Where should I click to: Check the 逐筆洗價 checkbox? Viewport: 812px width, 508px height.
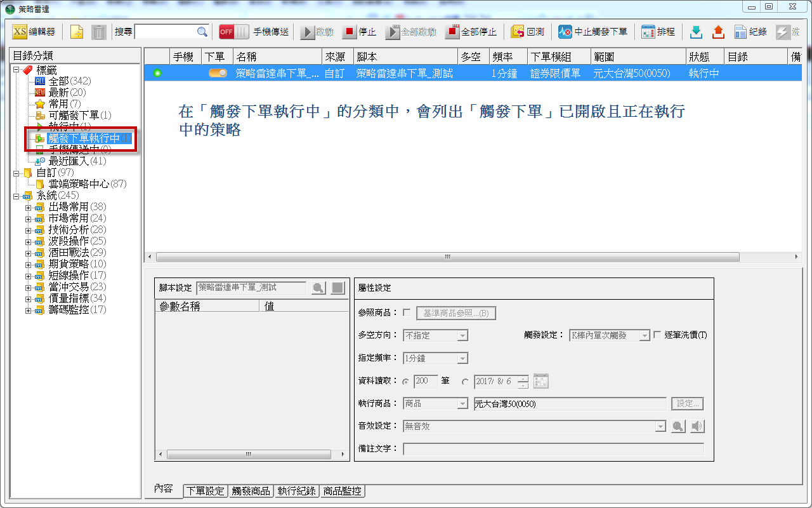pyautogui.click(x=657, y=335)
